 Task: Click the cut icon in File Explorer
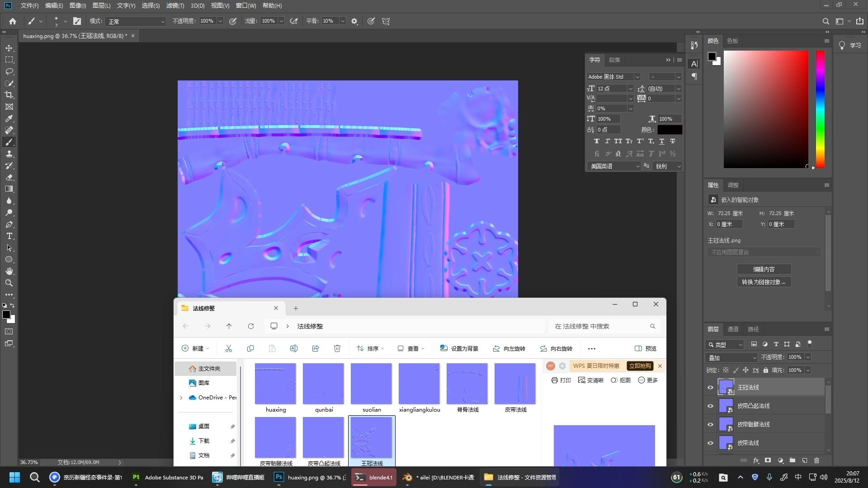point(228,348)
